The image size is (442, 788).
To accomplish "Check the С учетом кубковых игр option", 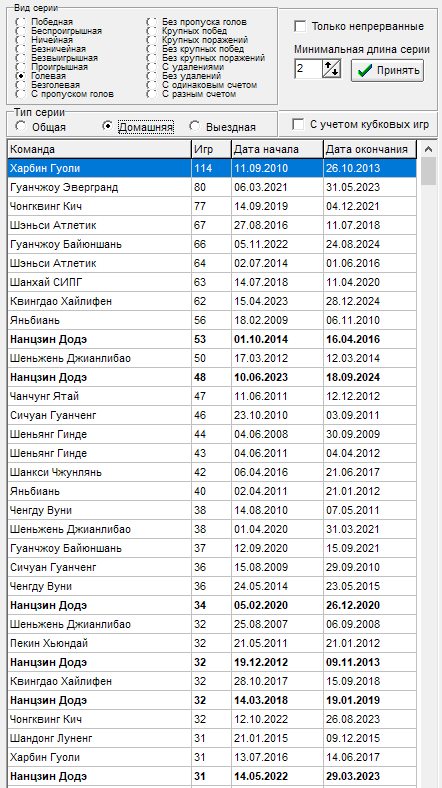I will point(298,124).
